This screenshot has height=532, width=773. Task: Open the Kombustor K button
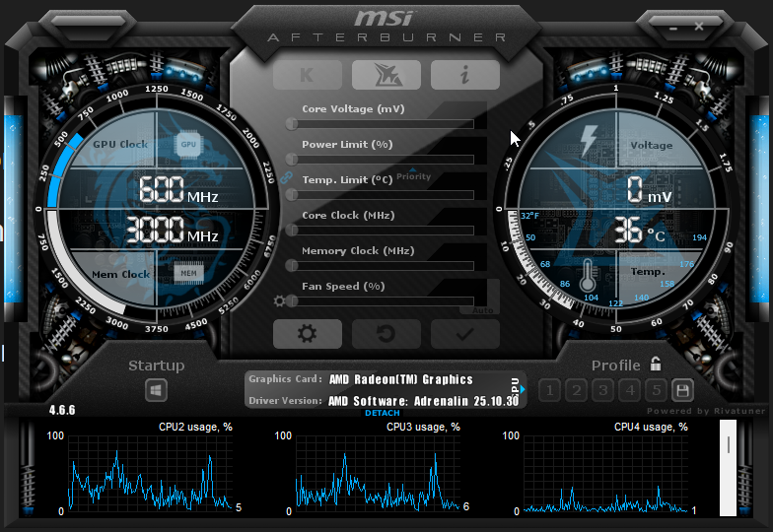pos(308,75)
